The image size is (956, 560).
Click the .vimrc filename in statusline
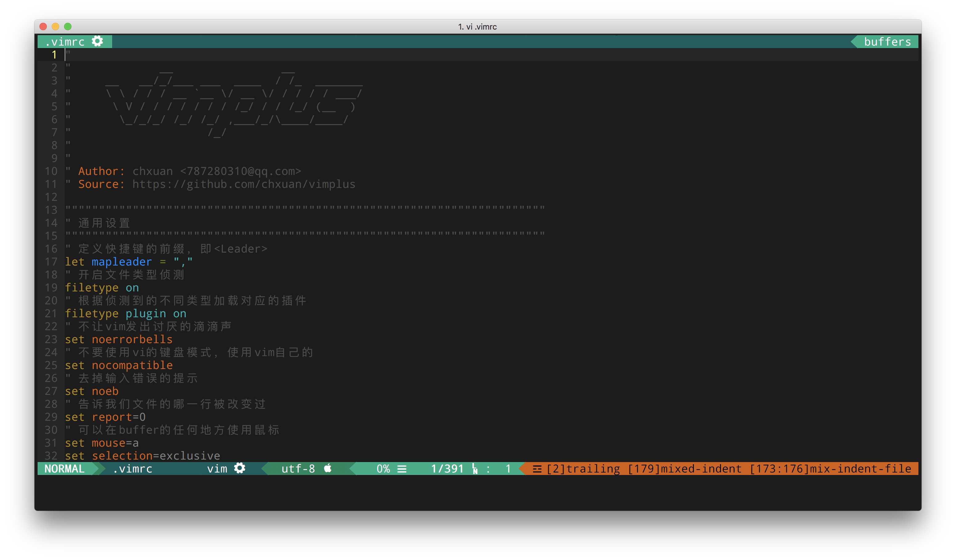click(133, 469)
